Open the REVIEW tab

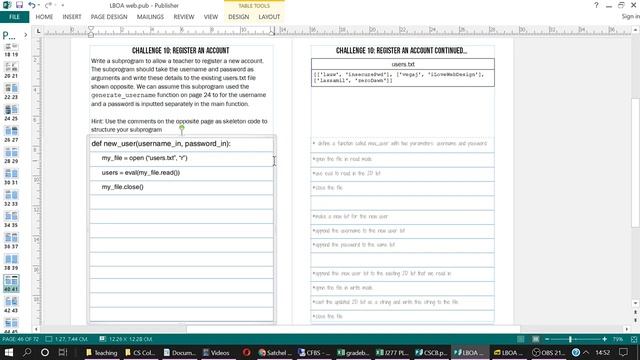(184, 17)
